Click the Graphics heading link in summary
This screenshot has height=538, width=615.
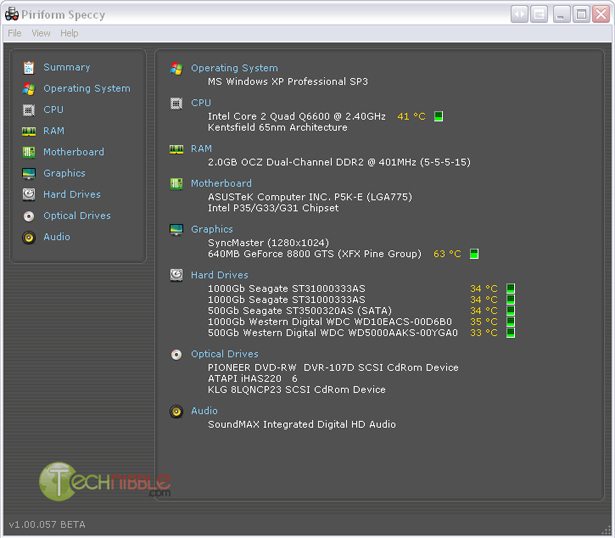click(x=212, y=229)
